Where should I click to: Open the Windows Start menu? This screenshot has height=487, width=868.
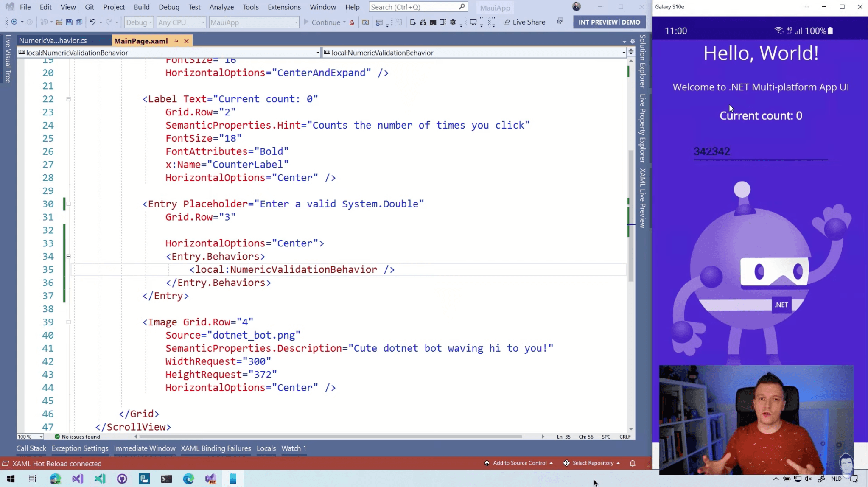[x=11, y=479]
